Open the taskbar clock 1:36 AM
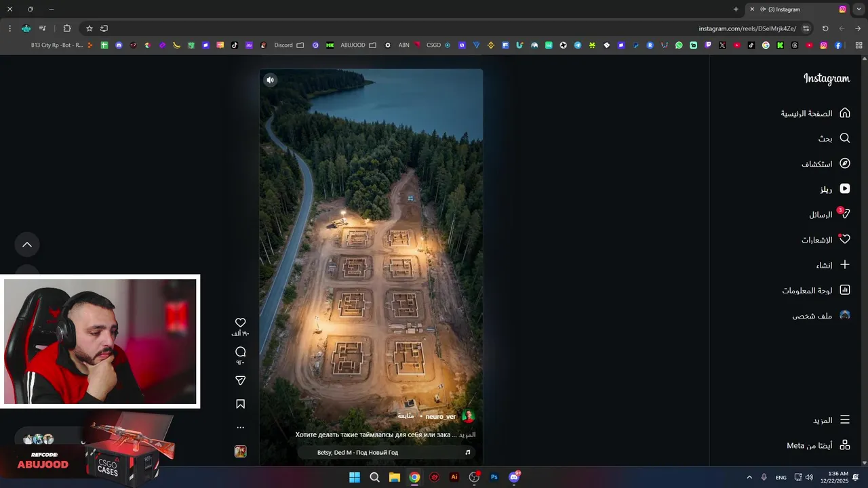 click(835, 477)
